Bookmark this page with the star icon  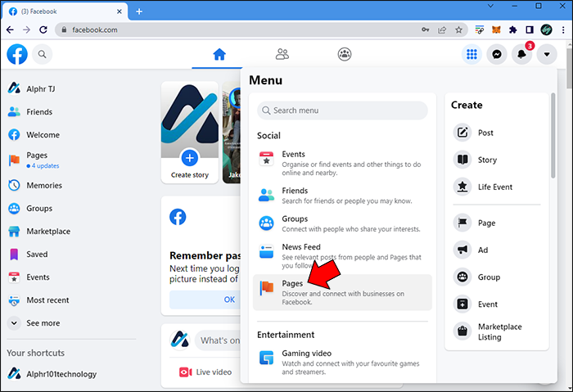point(458,30)
